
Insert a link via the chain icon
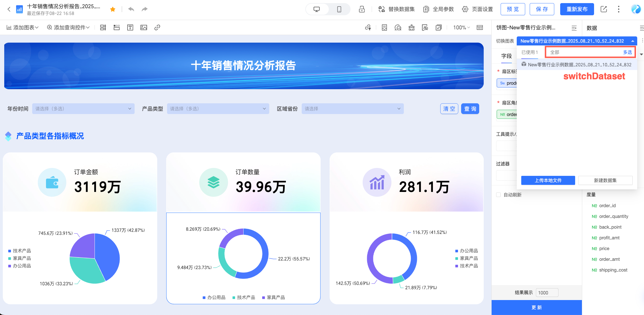[157, 27]
